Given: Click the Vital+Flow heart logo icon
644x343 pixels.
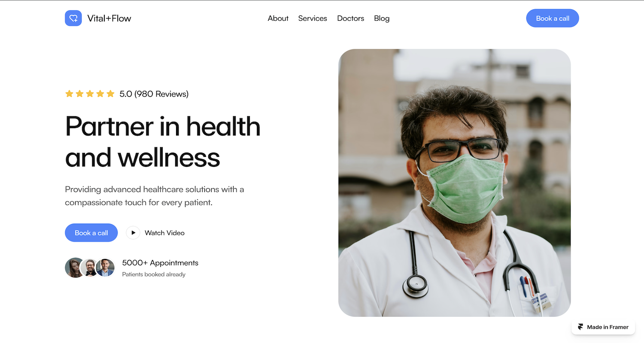Looking at the screenshot, I should (x=73, y=18).
